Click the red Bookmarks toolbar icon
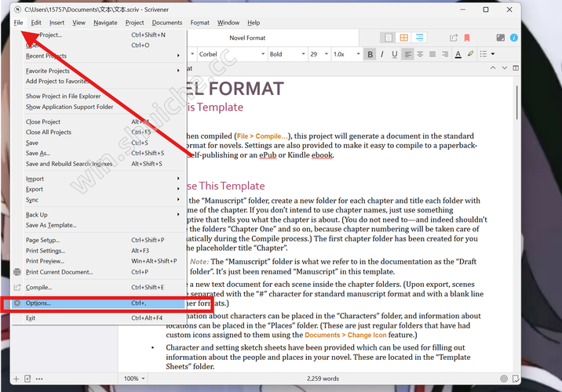 [467, 38]
